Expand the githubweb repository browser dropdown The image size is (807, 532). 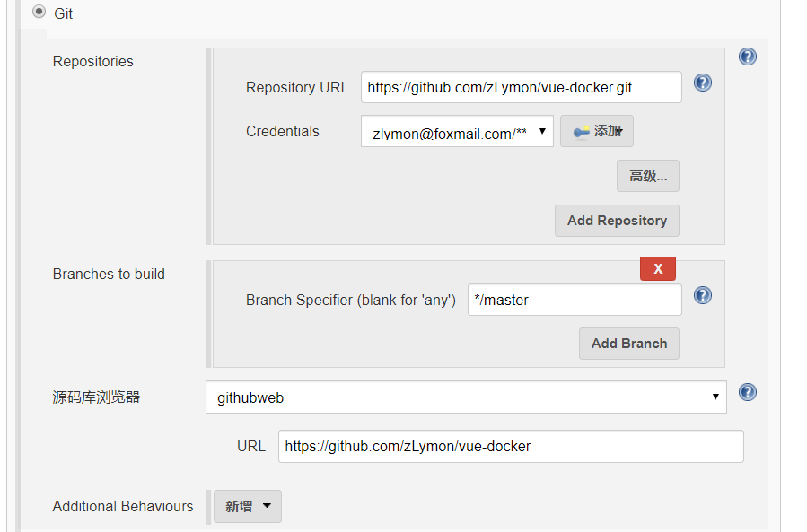[465, 397]
